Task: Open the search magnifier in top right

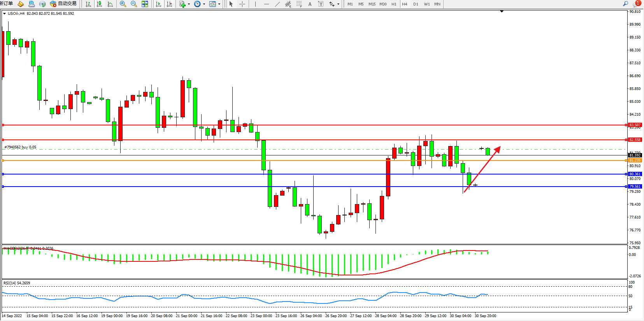Action: [x=626, y=4]
